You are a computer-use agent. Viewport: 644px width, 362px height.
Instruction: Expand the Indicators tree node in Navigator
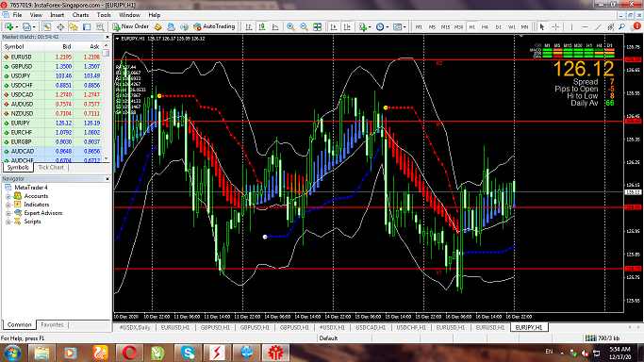coord(8,205)
